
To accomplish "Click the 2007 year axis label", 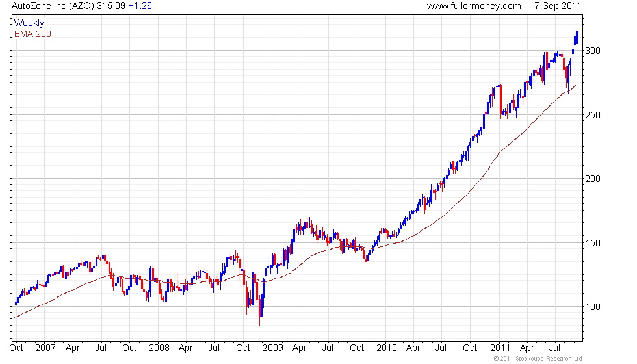I will 45,348.
